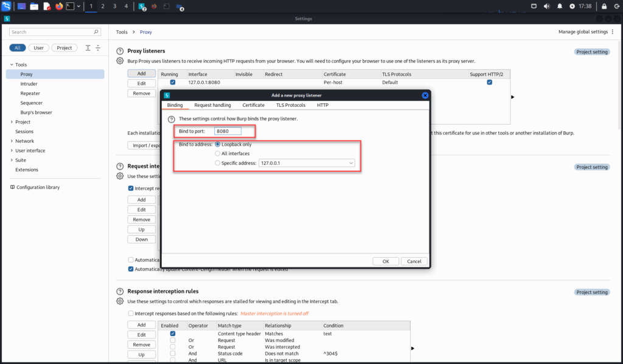The width and height of the screenshot is (623, 364).
Task: Select the Project settings filter
Action: point(64,47)
